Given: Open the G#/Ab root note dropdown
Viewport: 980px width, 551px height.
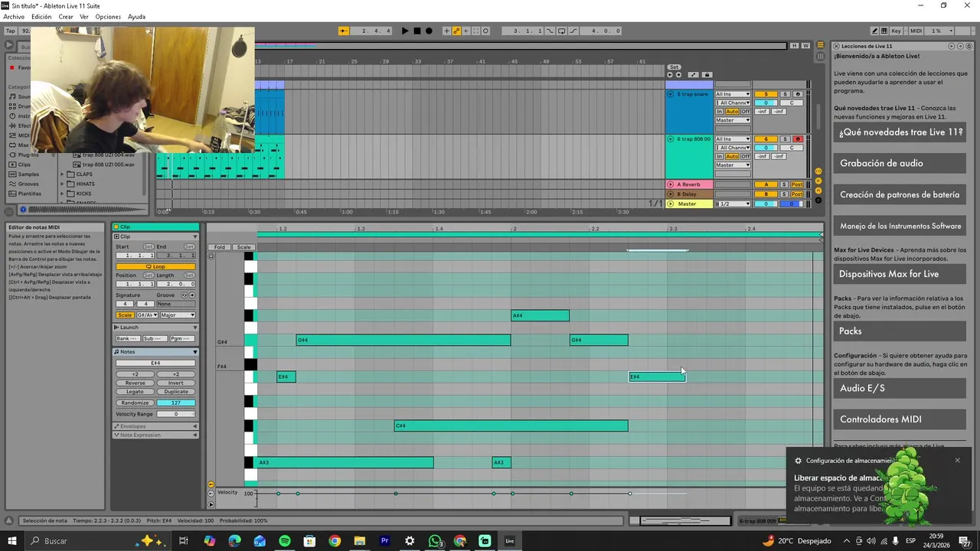Looking at the screenshot, I should point(146,315).
